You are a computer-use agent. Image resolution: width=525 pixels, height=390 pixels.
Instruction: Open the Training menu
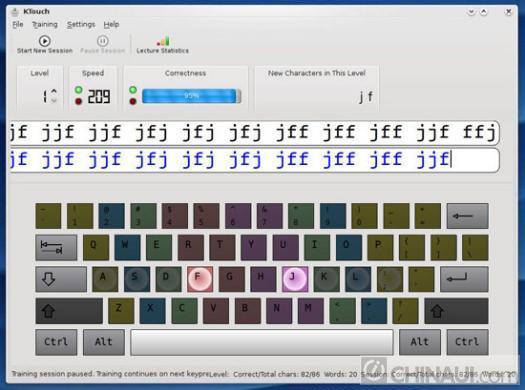click(x=45, y=24)
